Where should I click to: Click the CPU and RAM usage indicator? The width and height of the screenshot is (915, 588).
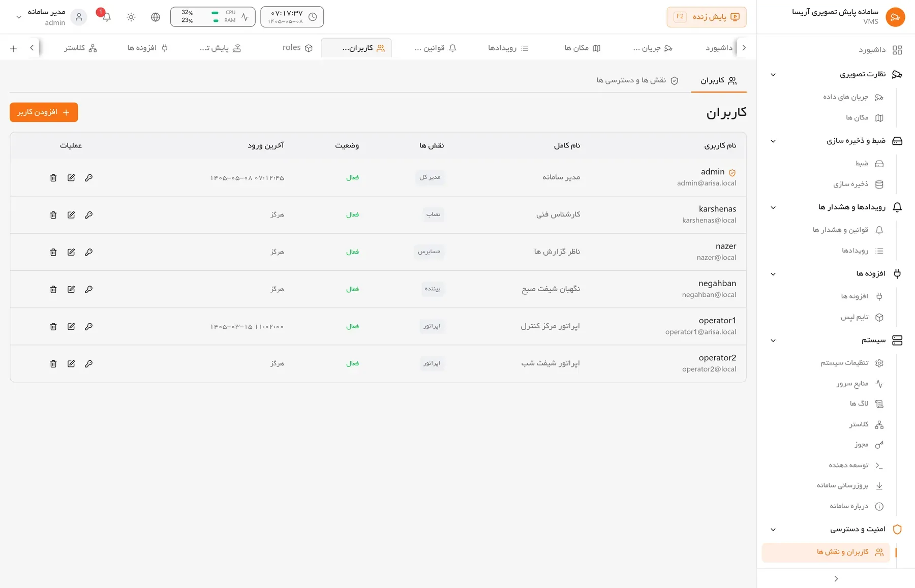pyautogui.click(x=212, y=17)
